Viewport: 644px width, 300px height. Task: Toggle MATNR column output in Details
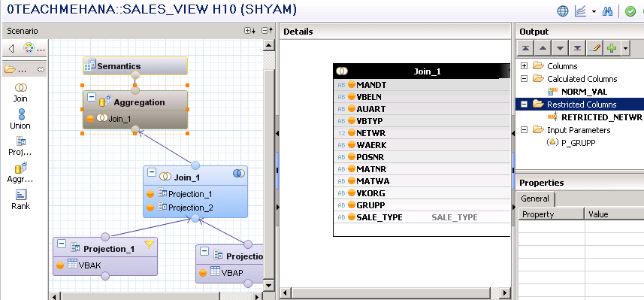351,169
